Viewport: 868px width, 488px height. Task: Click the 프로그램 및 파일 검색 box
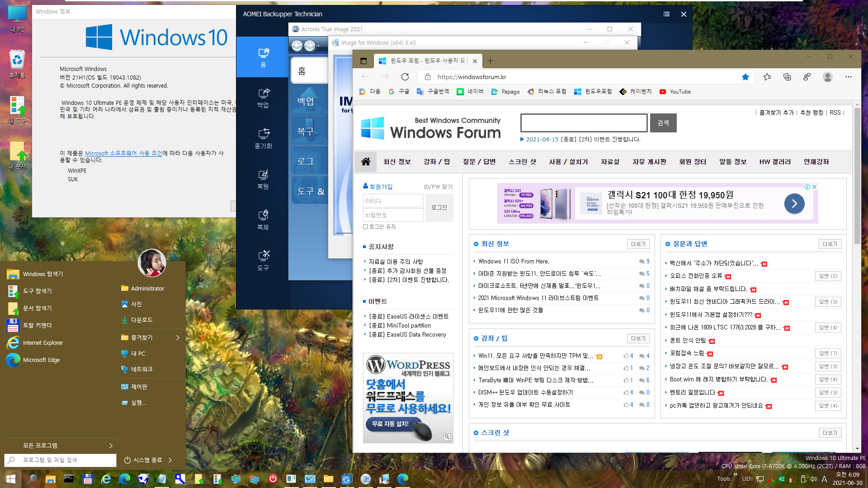pos(60,460)
